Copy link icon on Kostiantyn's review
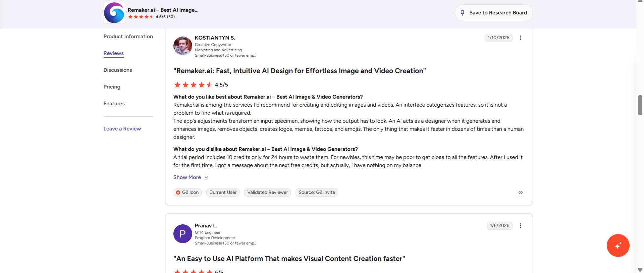644x273 pixels. click(521, 193)
